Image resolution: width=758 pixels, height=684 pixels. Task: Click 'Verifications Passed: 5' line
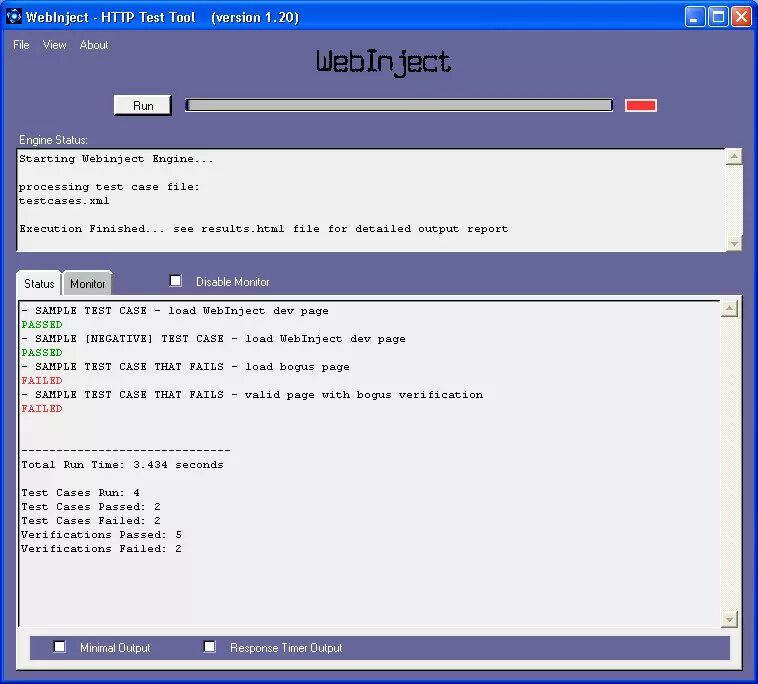[102, 535]
